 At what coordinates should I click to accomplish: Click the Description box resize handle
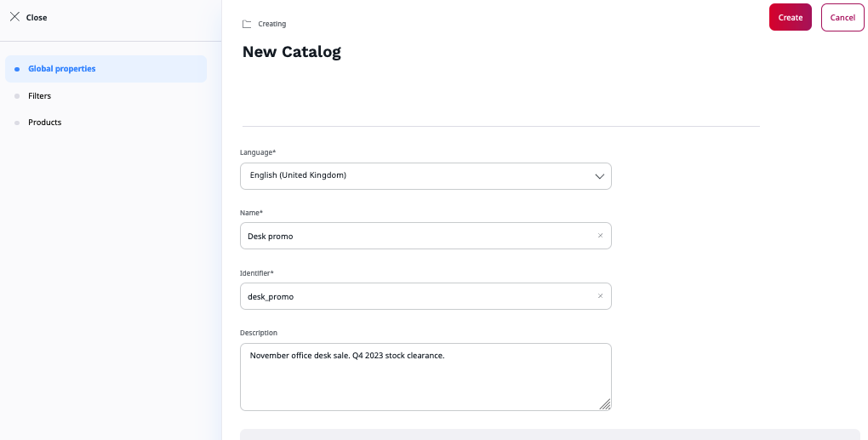pos(605,404)
